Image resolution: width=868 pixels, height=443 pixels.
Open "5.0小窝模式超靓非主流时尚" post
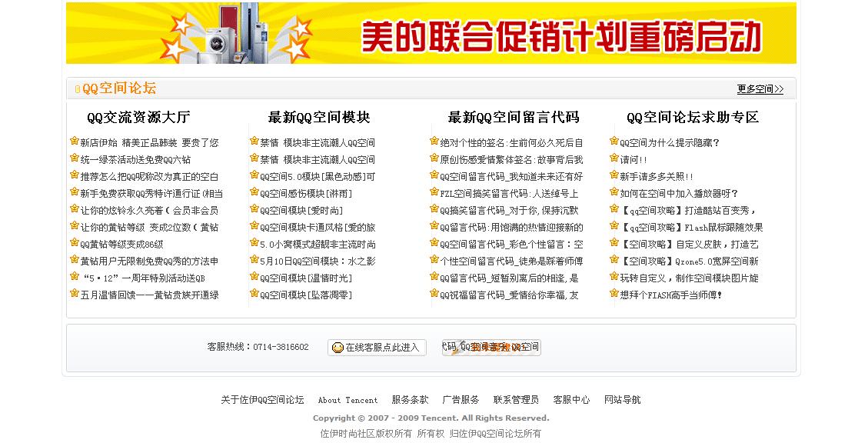pos(318,245)
